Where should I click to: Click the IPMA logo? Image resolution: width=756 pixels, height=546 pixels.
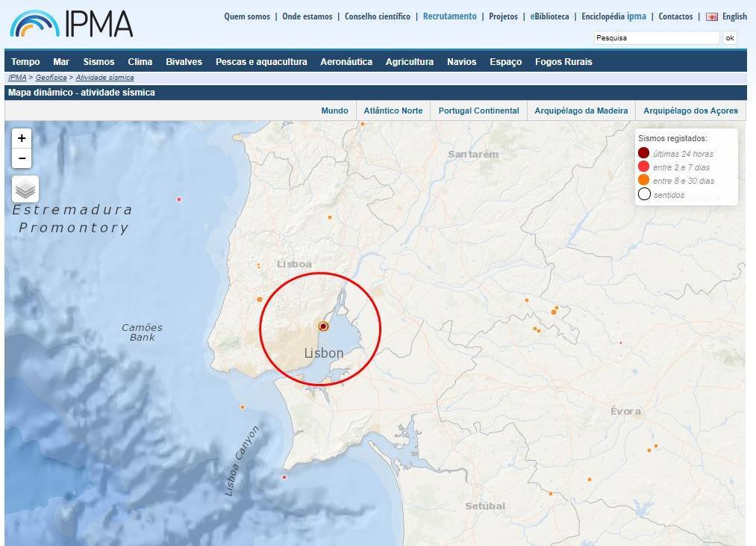[x=72, y=23]
